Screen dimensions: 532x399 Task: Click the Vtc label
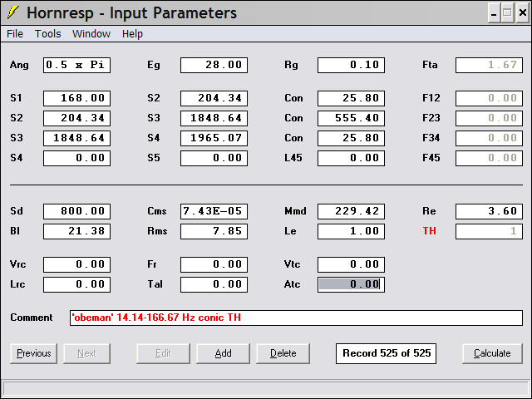point(292,264)
